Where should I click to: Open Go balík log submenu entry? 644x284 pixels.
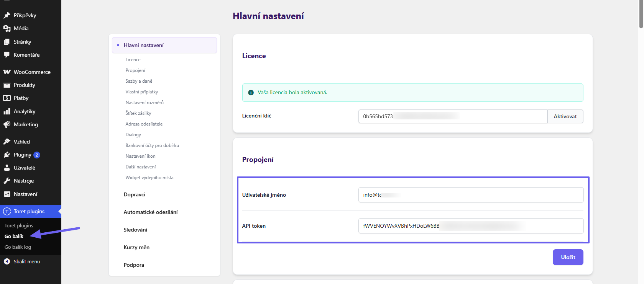pyautogui.click(x=18, y=247)
